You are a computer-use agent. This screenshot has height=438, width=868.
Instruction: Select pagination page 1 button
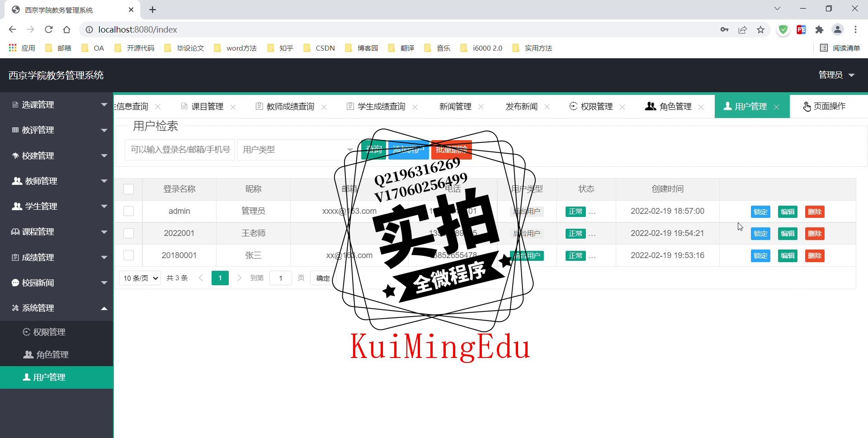pyautogui.click(x=220, y=278)
